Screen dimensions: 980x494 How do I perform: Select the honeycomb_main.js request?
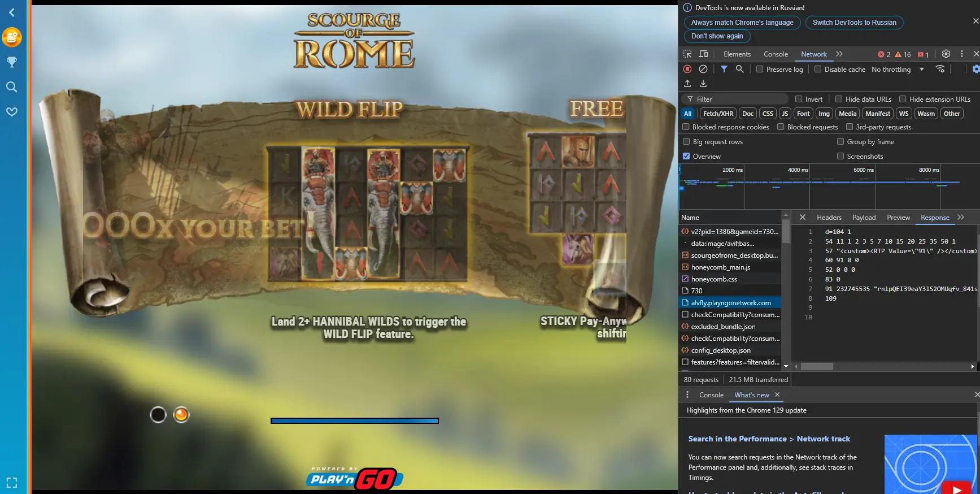click(x=730, y=267)
